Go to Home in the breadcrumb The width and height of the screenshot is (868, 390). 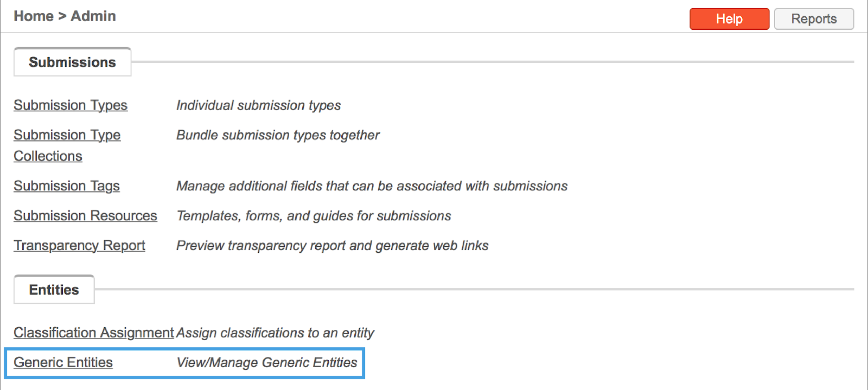tap(34, 16)
